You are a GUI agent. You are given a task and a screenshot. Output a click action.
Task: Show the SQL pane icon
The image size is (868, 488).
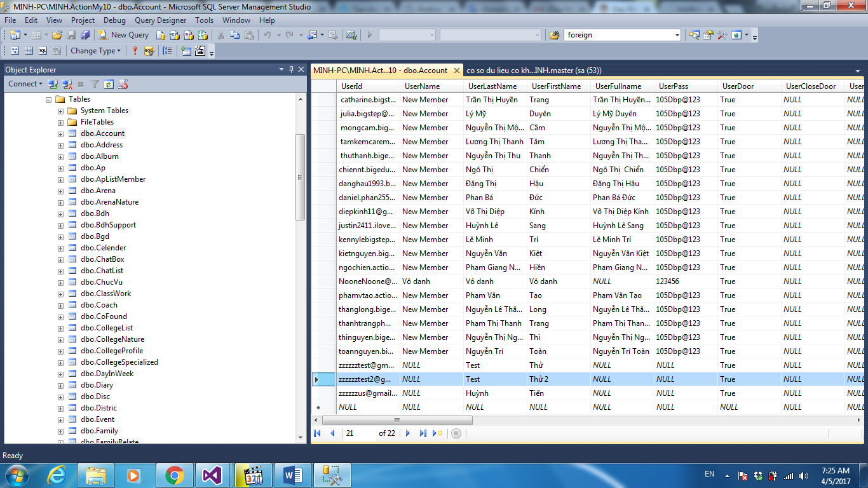tap(43, 51)
